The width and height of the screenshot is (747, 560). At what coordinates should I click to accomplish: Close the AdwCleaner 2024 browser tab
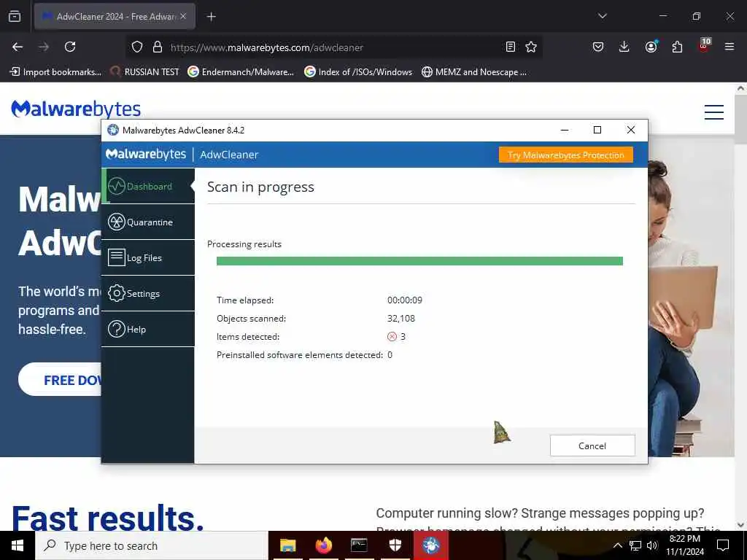[x=183, y=16]
